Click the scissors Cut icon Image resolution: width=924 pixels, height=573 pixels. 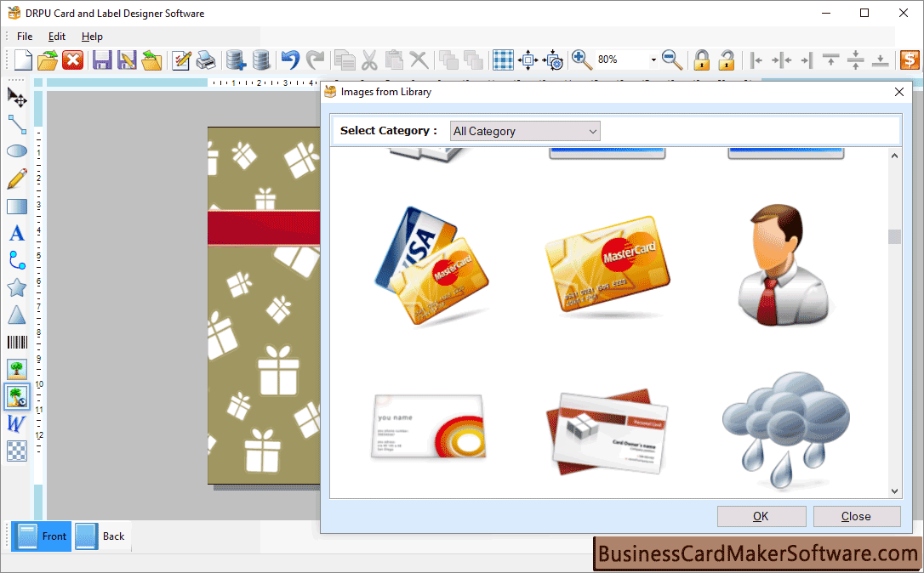coord(369,60)
